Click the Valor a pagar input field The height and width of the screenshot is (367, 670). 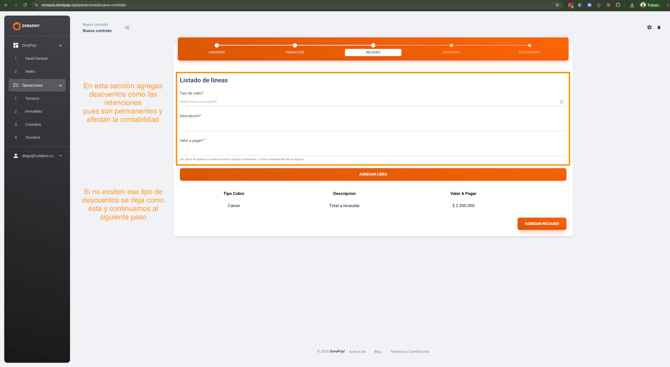[x=372, y=150]
